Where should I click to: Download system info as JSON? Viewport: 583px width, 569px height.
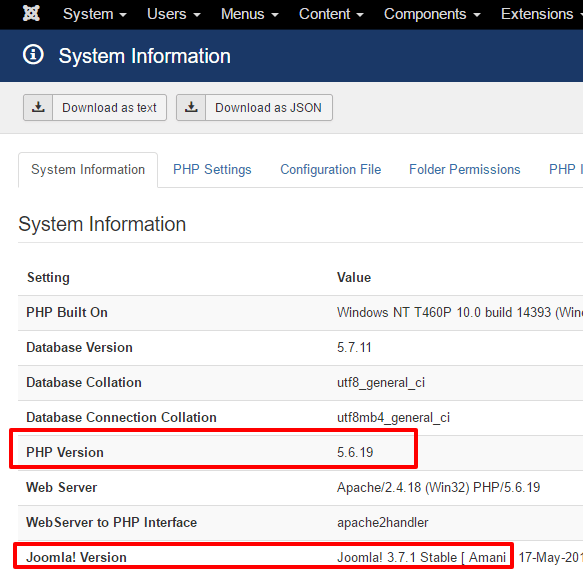pyautogui.click(x=254, y=107)
